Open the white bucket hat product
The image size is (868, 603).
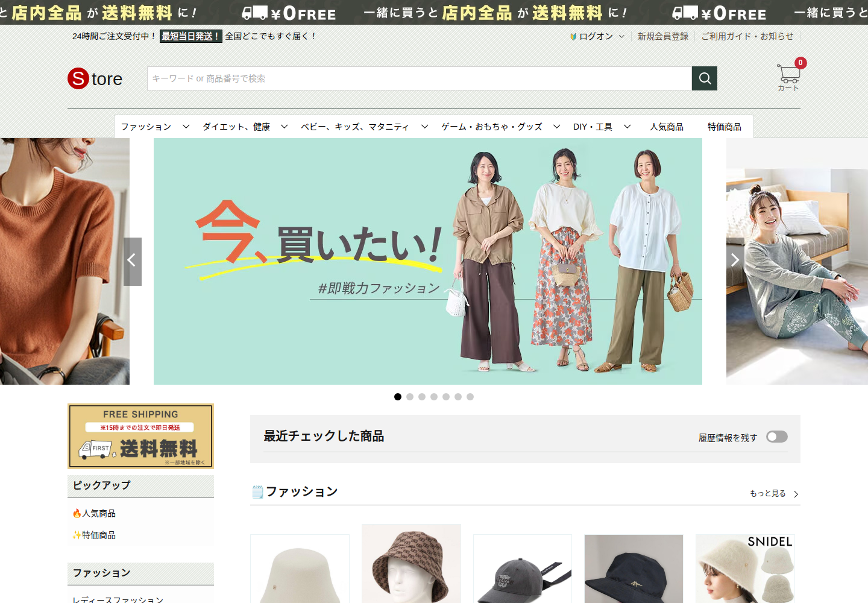click(x=300, y=569)
